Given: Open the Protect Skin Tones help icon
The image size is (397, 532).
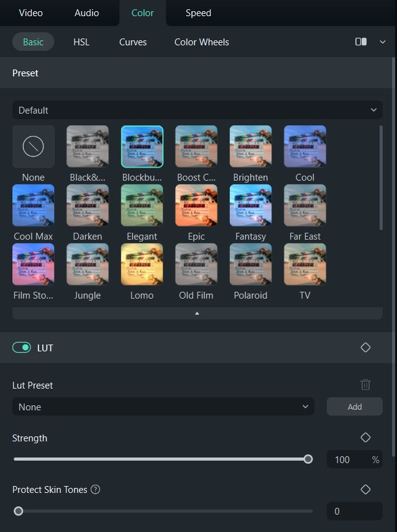Looking at the screenshot, I should (96, 489).
